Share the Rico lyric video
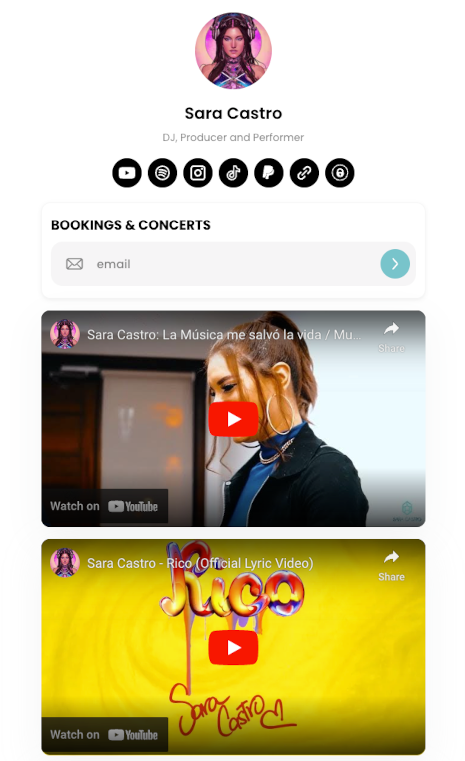This screenshot has width=465, height=761. click(391, 566)
